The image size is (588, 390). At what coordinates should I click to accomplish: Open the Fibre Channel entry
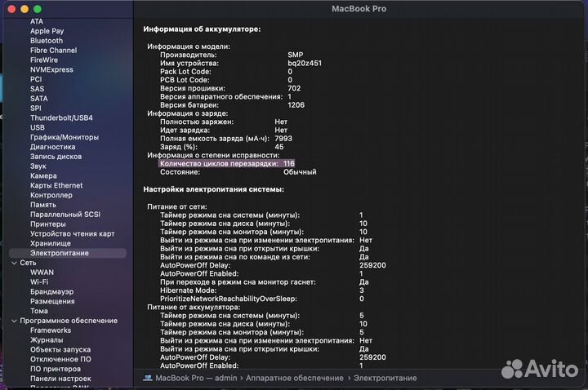pyautogui.click(x=53, y=51)
